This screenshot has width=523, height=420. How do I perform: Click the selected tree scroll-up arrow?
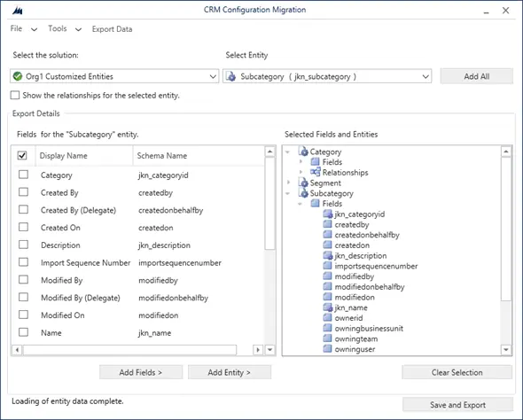coord(506,152)
